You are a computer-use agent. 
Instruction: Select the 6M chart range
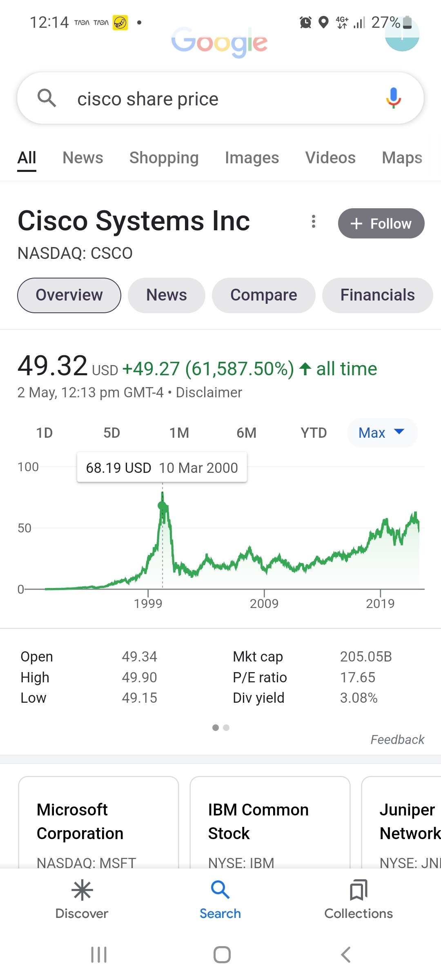(x=246, y=433)
